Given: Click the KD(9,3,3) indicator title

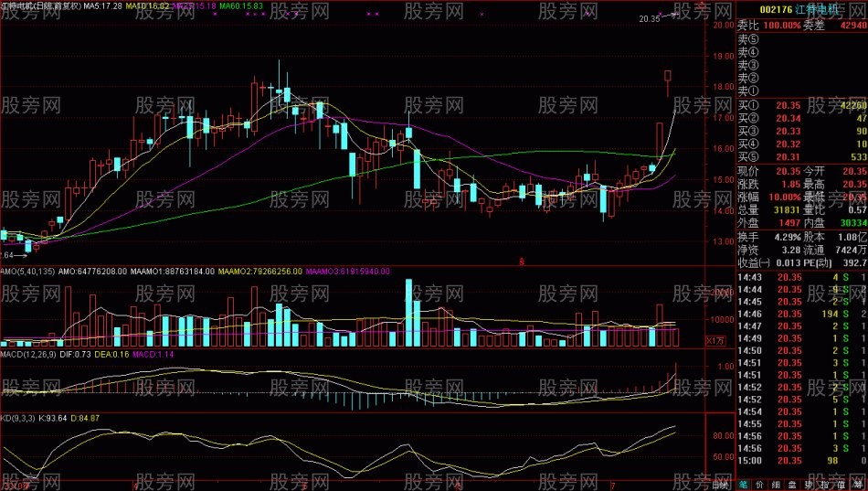Looking at the screenshot, I should click(x=17, y=418).
